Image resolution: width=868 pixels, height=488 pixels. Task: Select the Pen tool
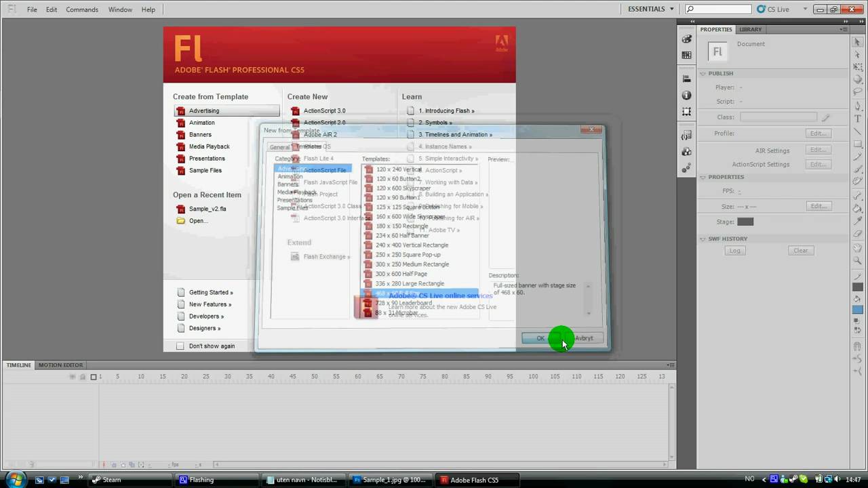coord(858,106)
